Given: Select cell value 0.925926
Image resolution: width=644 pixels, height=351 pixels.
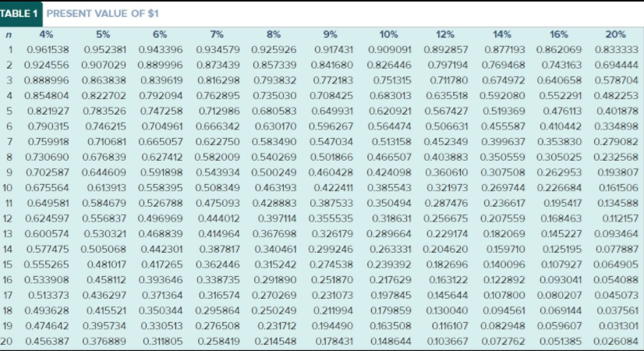Looking at the screenshot, I should (x=274, y=50).
